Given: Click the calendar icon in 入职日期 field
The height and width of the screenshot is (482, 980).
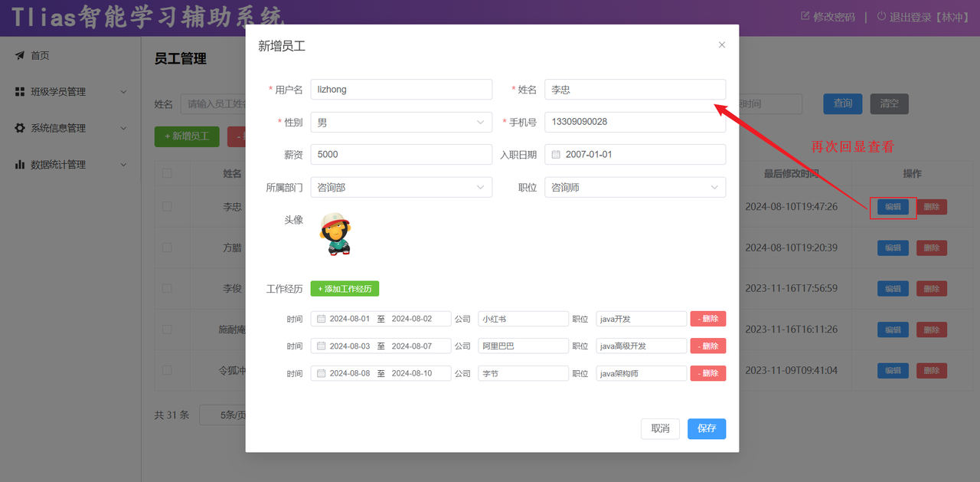Looking at the screenshot, I should [x=557, y=155].
